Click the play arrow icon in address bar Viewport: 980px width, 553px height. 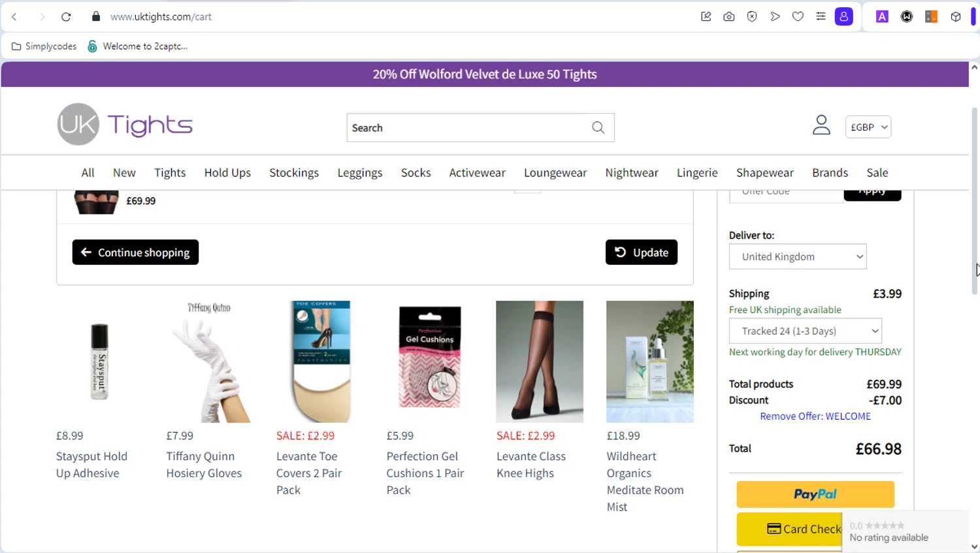point(775,17)
